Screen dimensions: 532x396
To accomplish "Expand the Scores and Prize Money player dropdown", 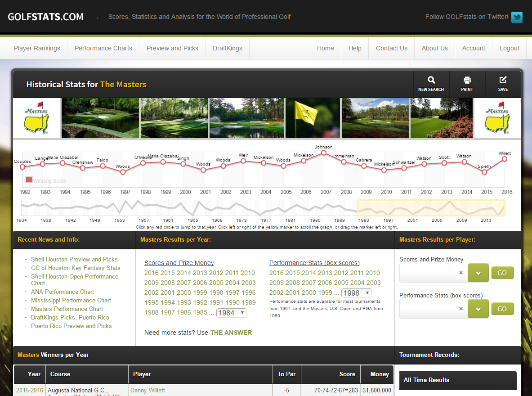I will pyautogui.click(x=478, y=273).
